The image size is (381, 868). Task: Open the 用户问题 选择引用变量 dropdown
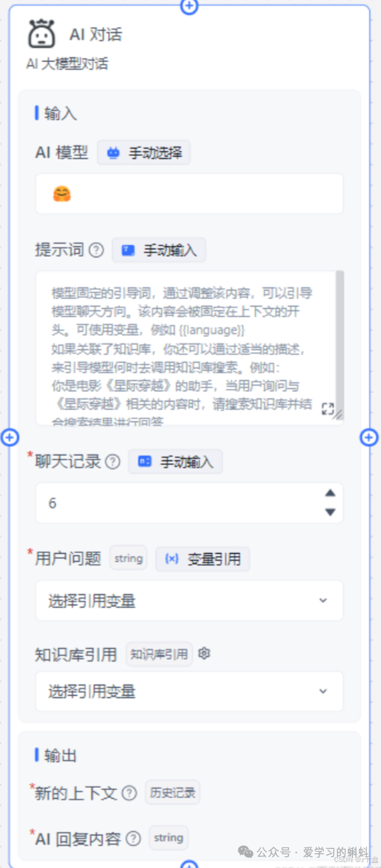point(189,601)
